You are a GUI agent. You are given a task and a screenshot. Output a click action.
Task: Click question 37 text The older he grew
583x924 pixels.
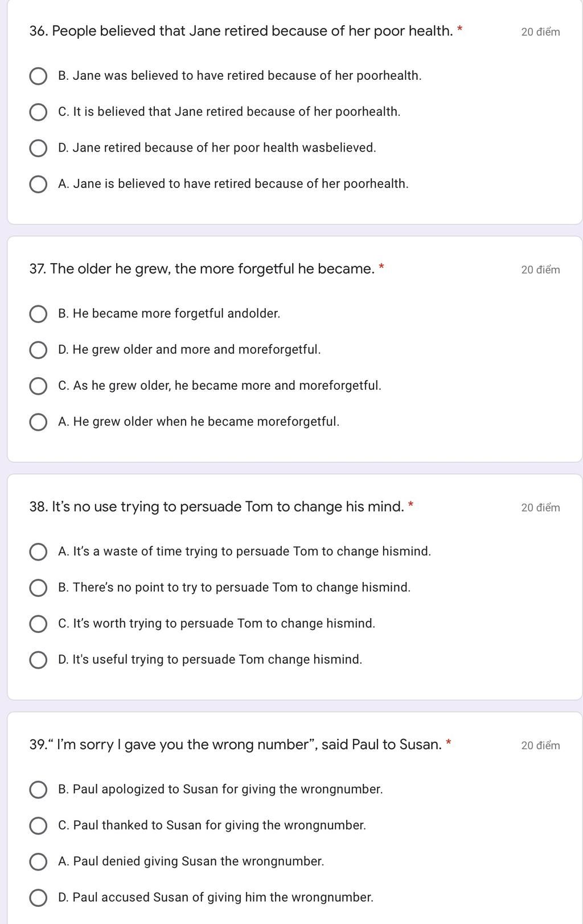click(202, 269)
